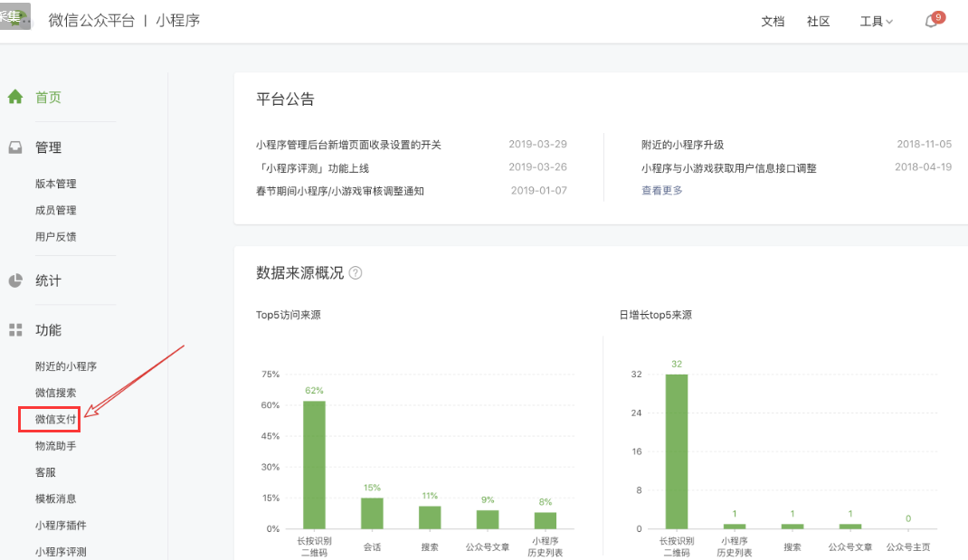Open 附近的小程序 in the sidebar
Viewport: 968px width, 560px height.
point(66,366)
